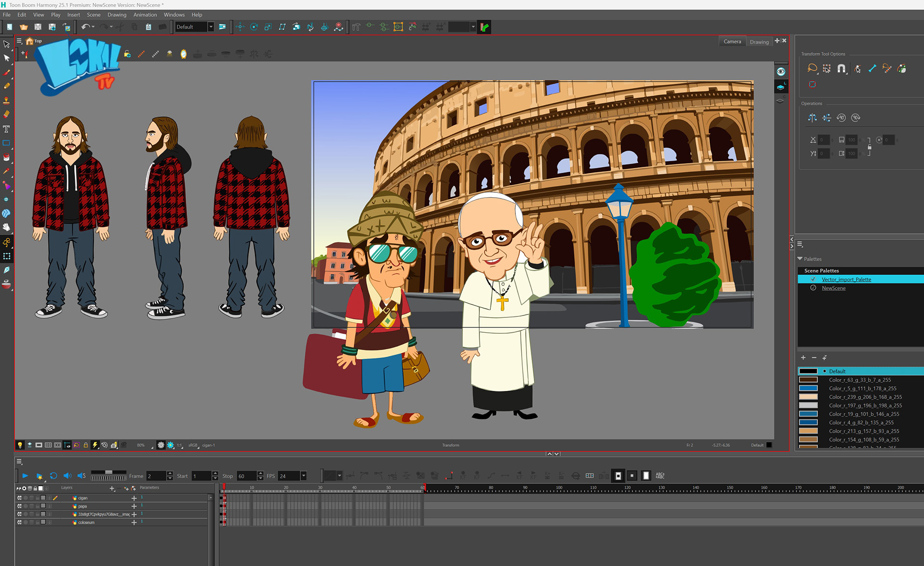Toggle the timeline sound mute icon
This screenshot has height=566, width=924.
tap(67, 476)
